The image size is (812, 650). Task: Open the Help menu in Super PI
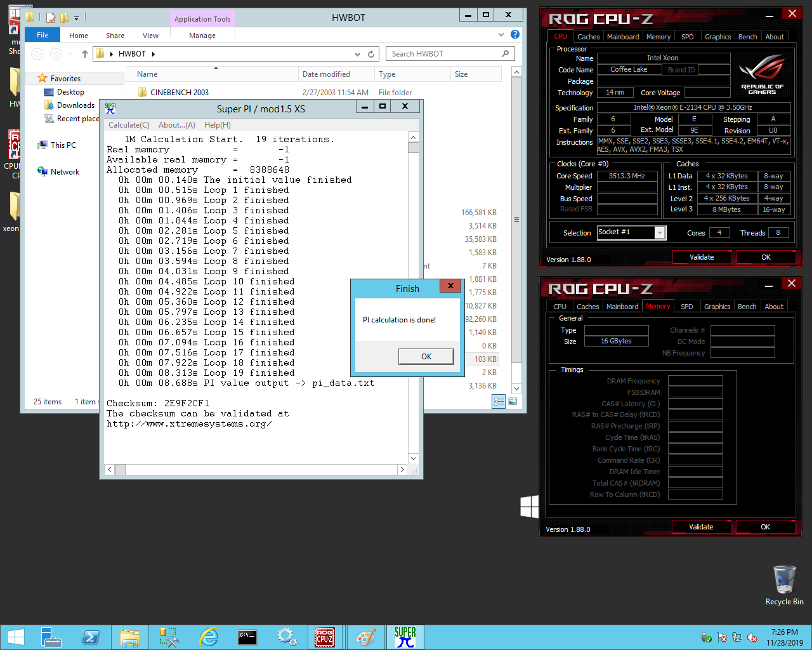pyautogui.click(x=218, y=125)
